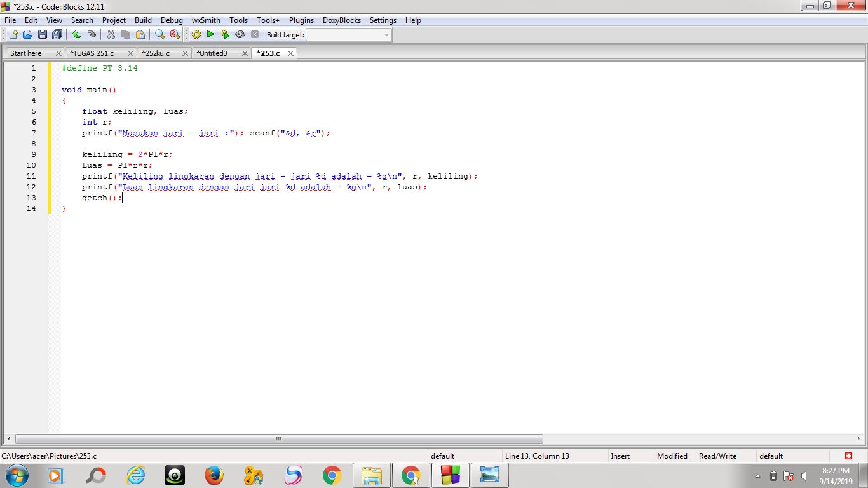
Task: Open the Build target combo box
Action: 349,35
